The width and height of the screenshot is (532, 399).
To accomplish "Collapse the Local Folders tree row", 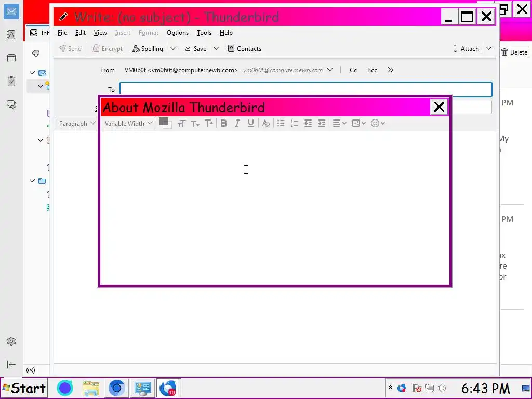I will click(x=32, y=181).
